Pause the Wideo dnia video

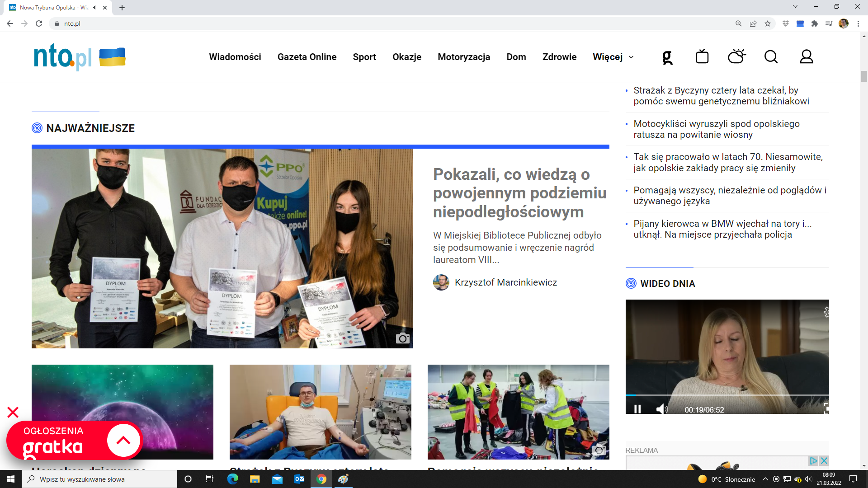click(x=637, y=409)
